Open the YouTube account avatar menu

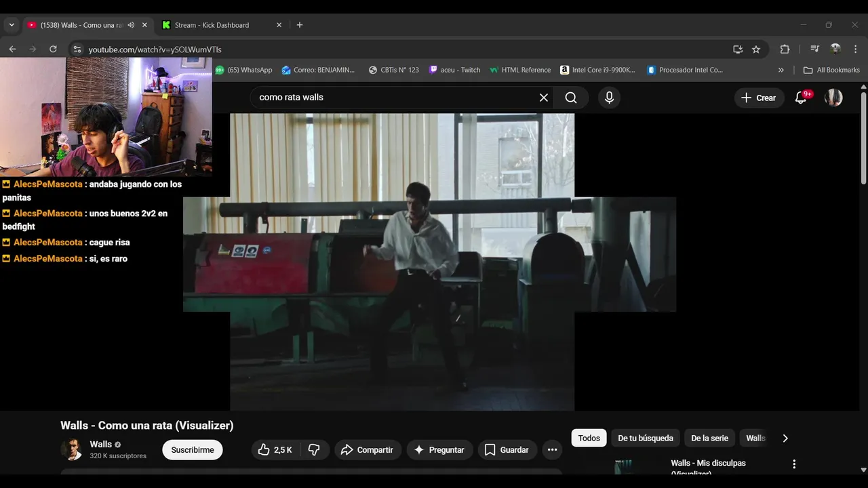coord(833,98)
